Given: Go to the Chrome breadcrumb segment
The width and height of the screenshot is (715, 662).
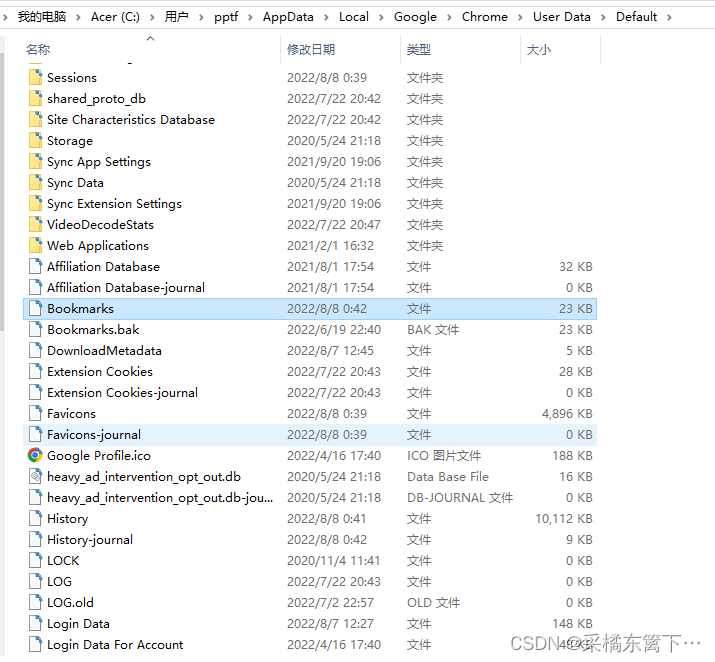Looking at the screenshot, I should click(x=485, y=17).
